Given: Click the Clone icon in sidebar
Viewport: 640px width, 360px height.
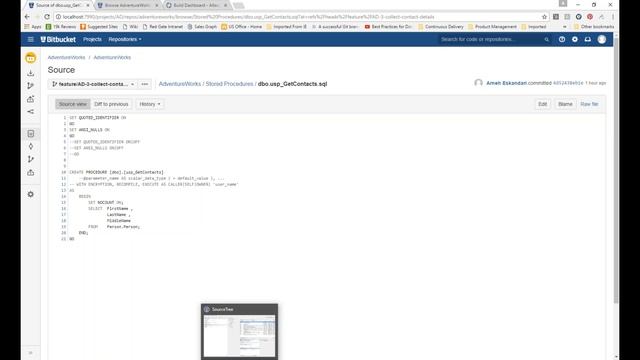Looking at the screenshot, I should [31, 73].
